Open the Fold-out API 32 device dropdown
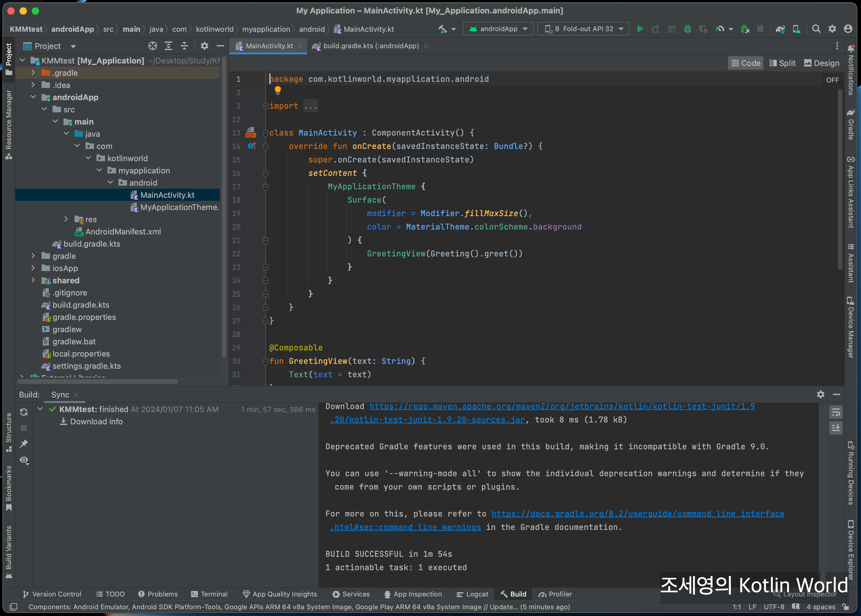 583,29
